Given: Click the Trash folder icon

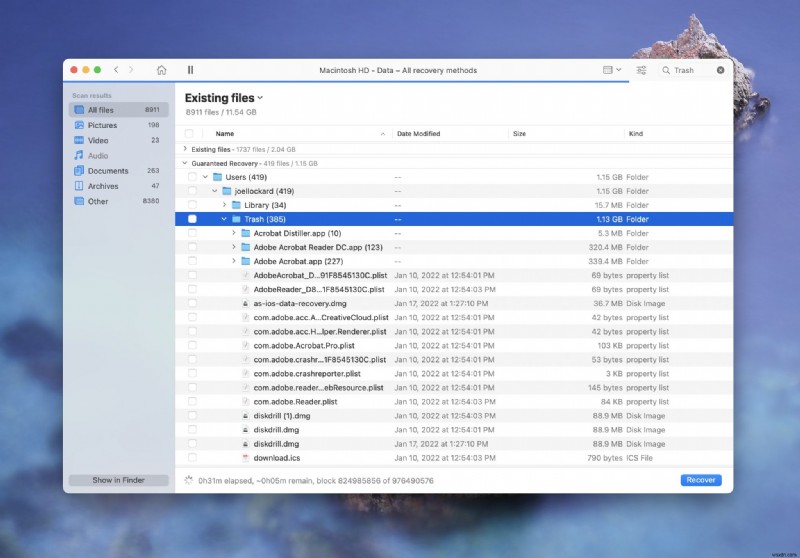Looking at the screenshot, I should click(236, 219).
